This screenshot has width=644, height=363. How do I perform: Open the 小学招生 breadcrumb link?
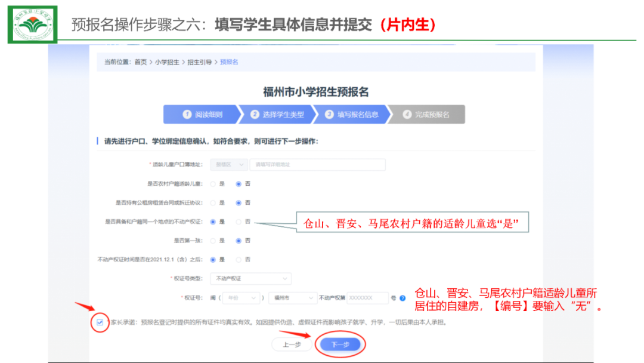pos(167,62)
